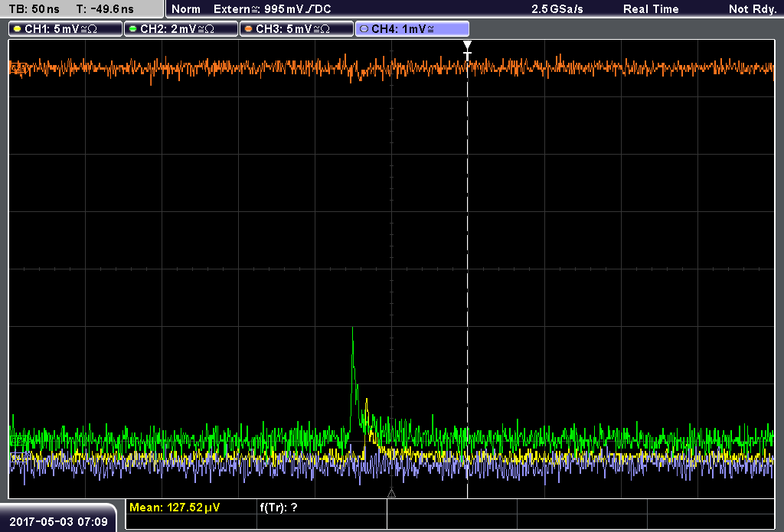The width and height of the screenshot is (784, 532).
Task: Click the TB: 50 ns timebase readout
Action: (x=34, y=9)
